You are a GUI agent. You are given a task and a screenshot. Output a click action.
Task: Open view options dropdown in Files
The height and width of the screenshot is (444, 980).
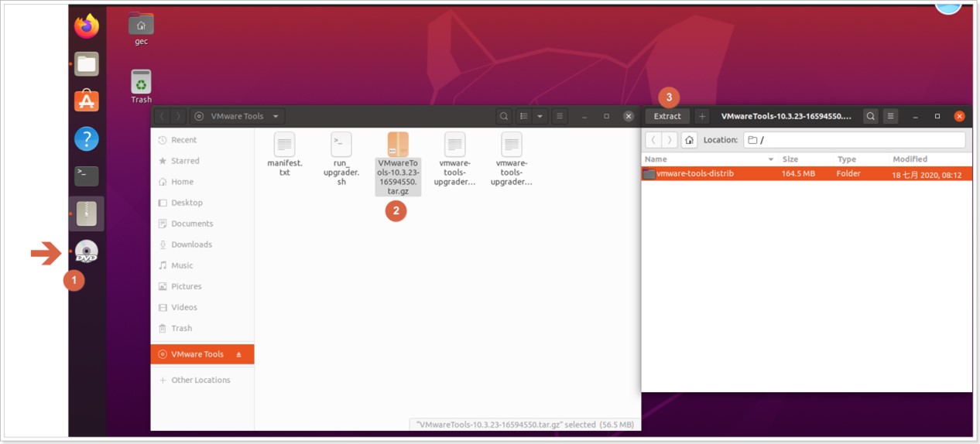click(x=540, y=116)
